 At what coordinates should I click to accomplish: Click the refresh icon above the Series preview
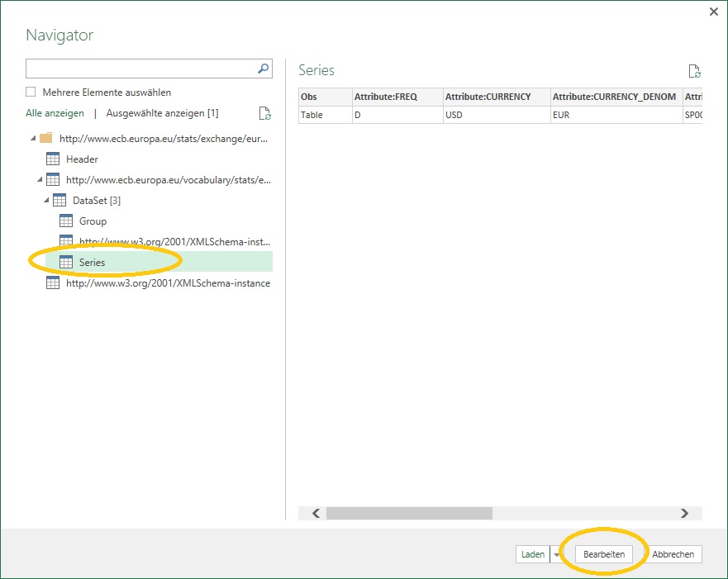click(x=694, y=71)
